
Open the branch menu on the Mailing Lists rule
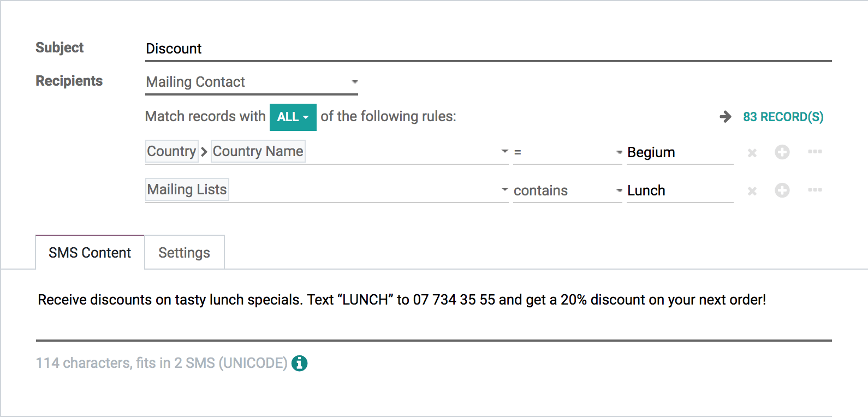click(x=815, y=190)
